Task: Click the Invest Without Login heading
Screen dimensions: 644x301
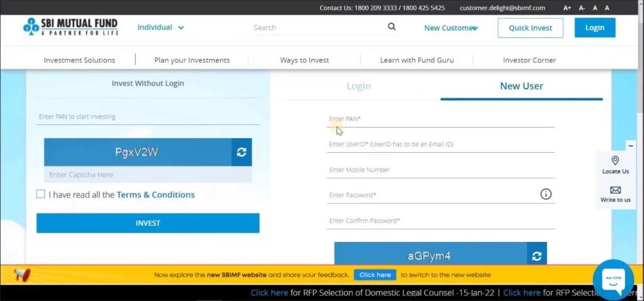Action: [148, 84]
